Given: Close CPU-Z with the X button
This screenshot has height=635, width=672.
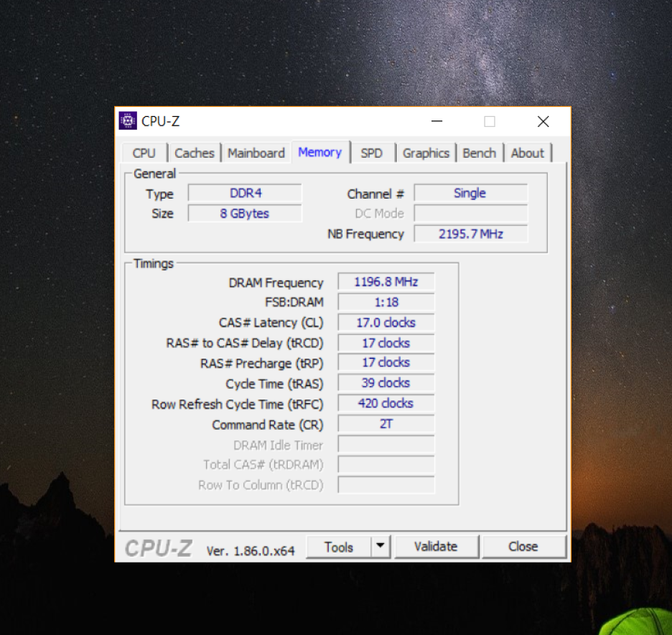Looking at the screenshot, I should (543, 121).
